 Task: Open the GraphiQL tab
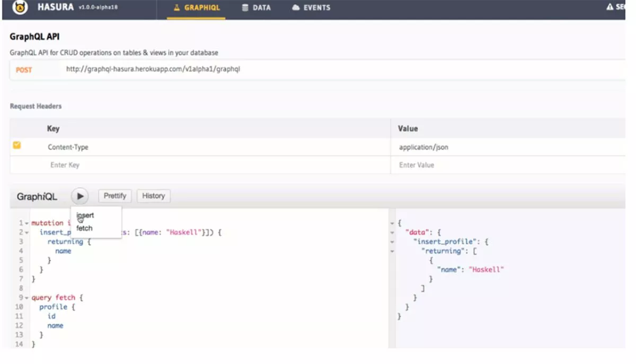tap(196, 8)
